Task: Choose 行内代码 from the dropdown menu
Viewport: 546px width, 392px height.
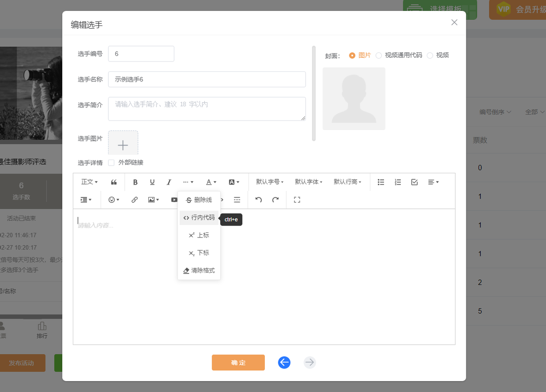Action: (x=199, y=218)
